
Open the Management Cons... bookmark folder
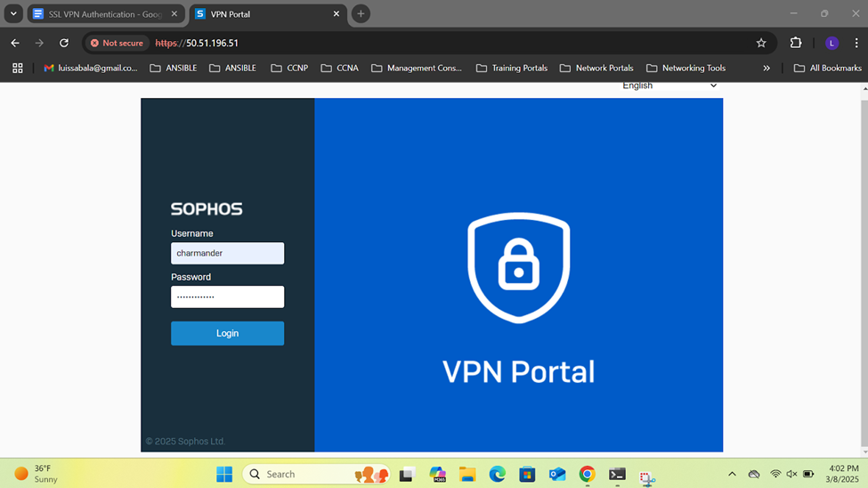point(417,69)
